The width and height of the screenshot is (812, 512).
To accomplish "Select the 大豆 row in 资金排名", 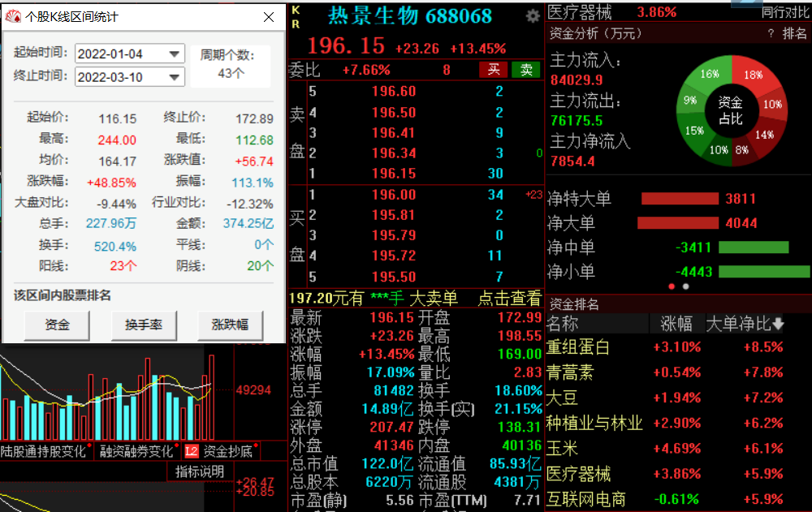I will pos(678,398).
